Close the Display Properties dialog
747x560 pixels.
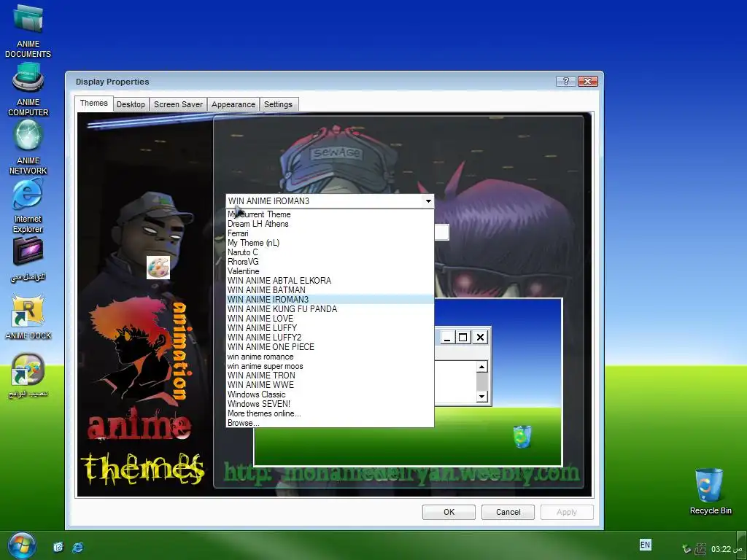(587, 82)
